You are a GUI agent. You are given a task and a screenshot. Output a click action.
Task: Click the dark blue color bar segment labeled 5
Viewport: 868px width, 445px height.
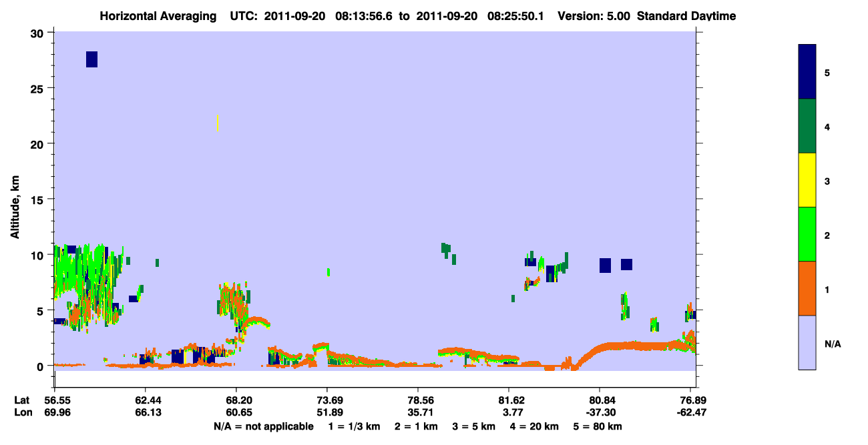point(807,72)
